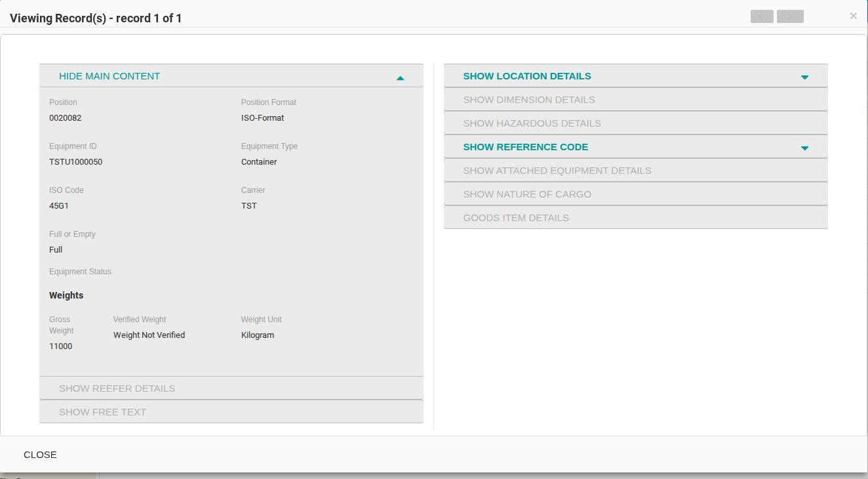Screen dimensions: 868x479
Task: Close the dialog with the X icon
Action: pos(853,16)
